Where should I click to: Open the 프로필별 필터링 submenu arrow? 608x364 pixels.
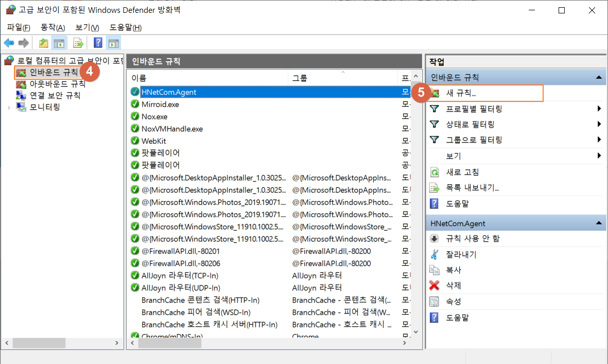[x=599, y=109]
